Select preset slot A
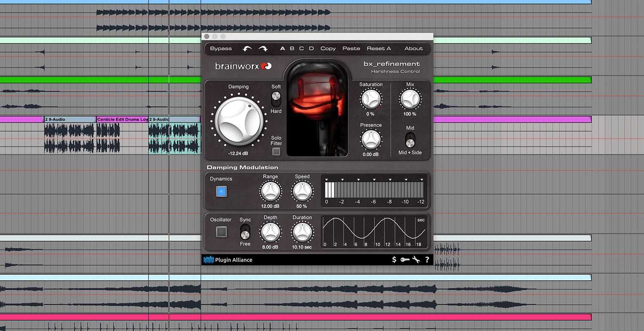 coord(283,49)
